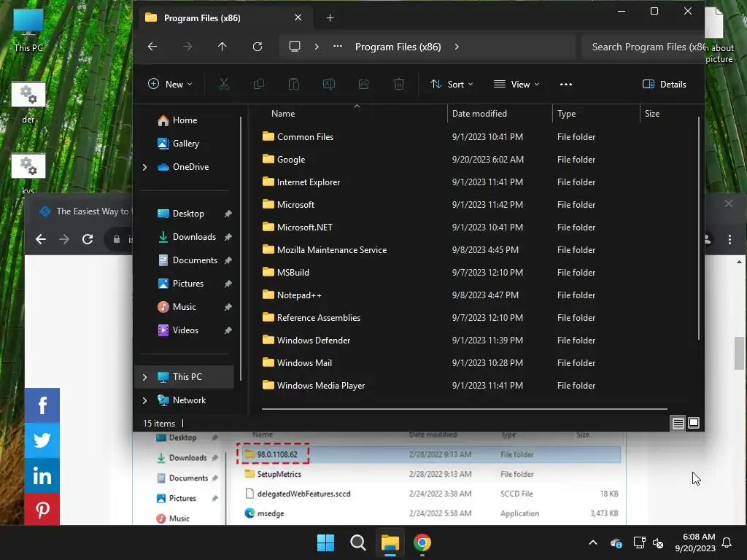Image resolution: width=747 pixels, height=560 pixels.
Task: Click the This PC monitor icon in address bar
Action: 295,46
